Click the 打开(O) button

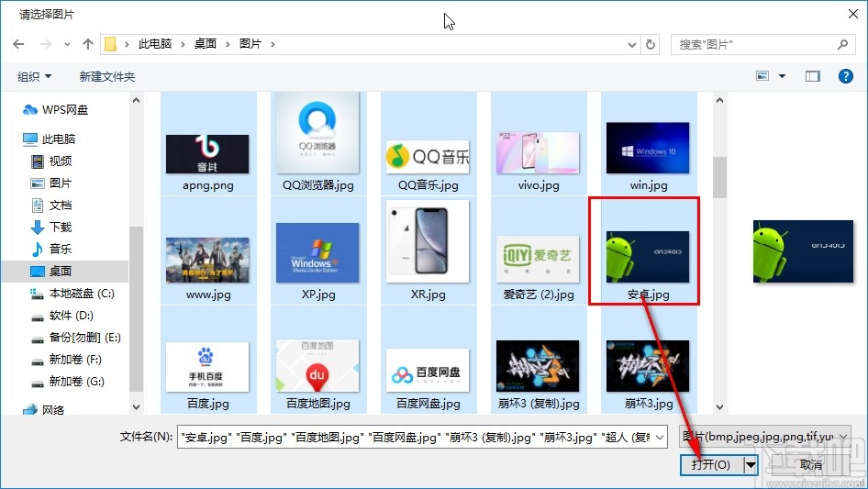tap(712, 464)
